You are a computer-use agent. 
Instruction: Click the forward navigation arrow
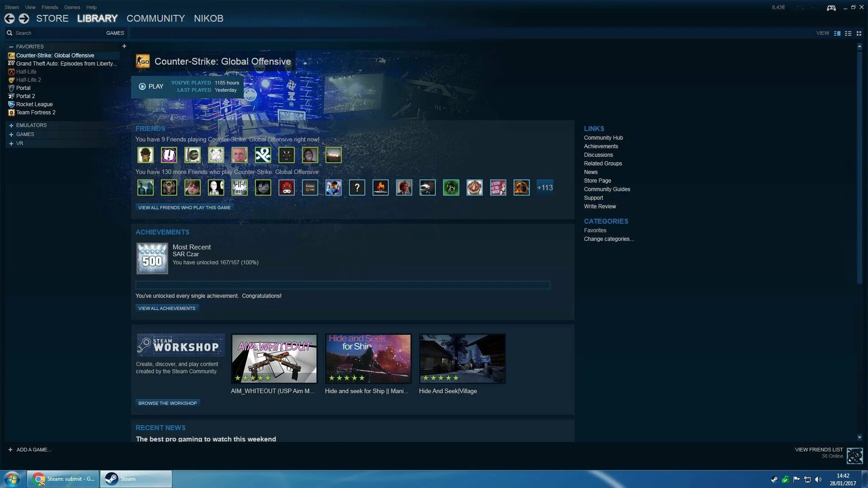[24, 19]
